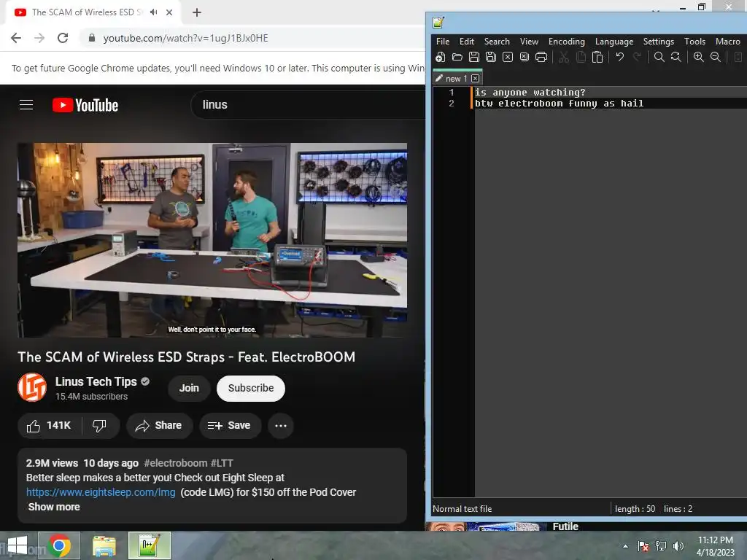Click the #LTT hashtag link
Viewport: 747px width, 560px height.
point(222,463)
